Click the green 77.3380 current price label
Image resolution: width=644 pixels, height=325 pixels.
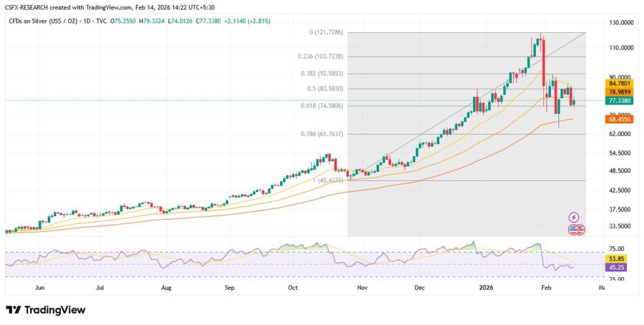(x=619, y=100)
